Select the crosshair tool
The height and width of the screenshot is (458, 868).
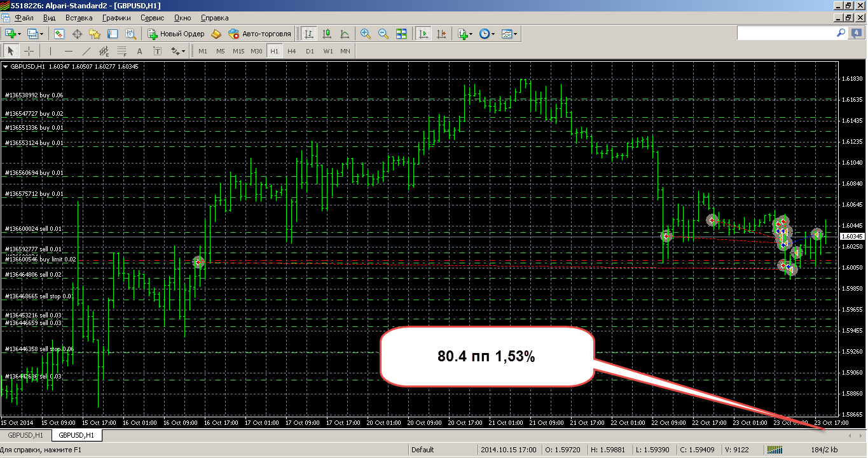(29, 51)
